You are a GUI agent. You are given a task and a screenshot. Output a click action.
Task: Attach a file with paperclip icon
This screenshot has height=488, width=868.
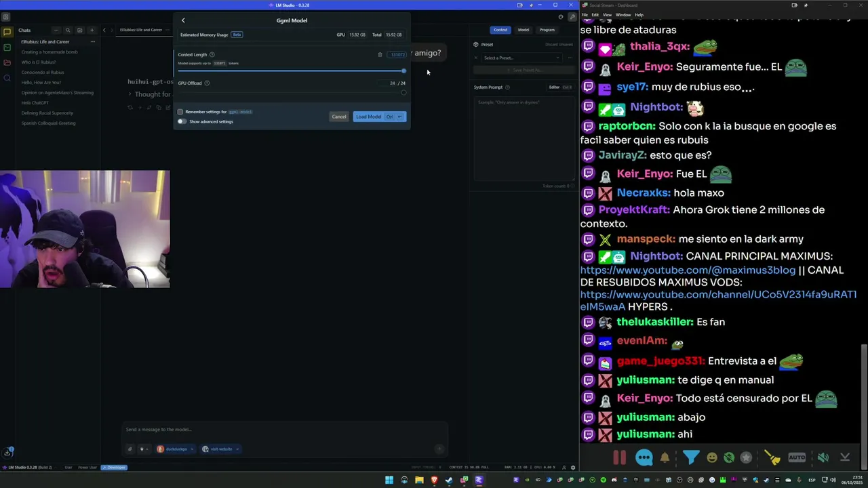[130, 449]
